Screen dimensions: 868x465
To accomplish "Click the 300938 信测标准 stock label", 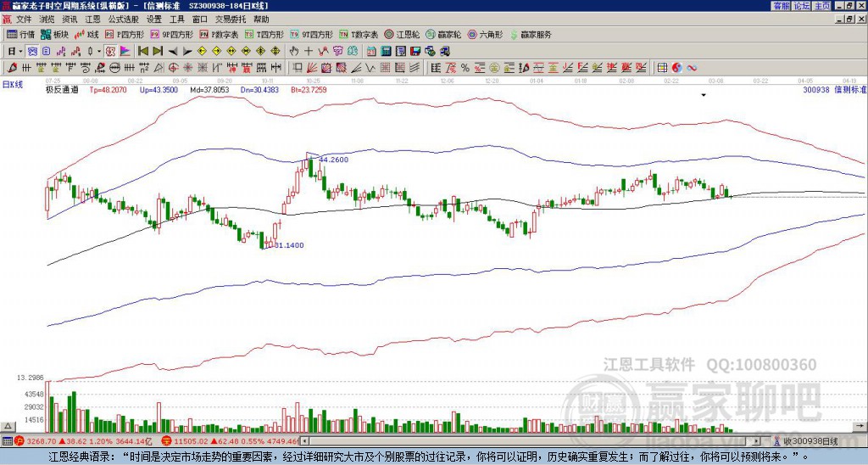I will [834, 89].
